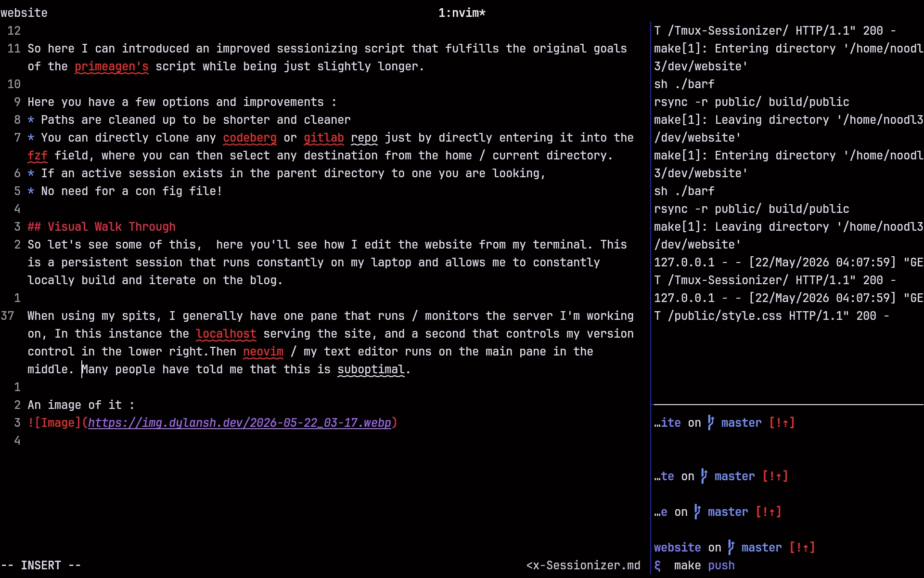Click the first 'make[1]: Entering directory' line

[788, 49]
